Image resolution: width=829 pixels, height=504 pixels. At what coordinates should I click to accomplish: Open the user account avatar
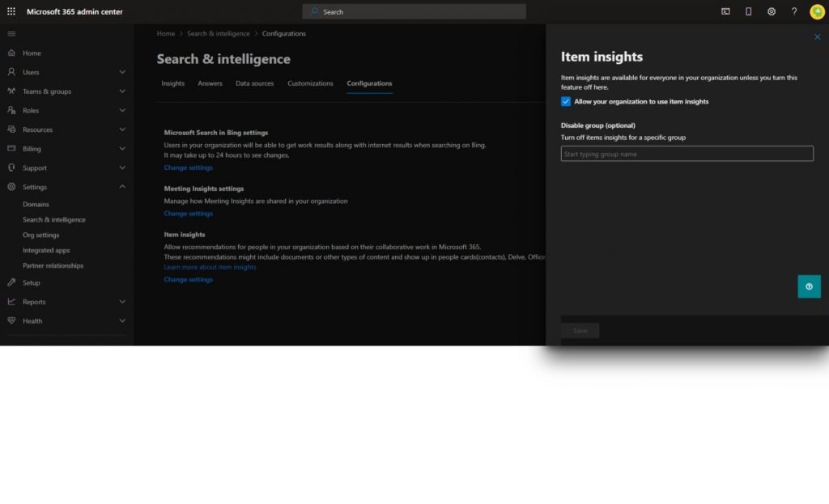click(x=817, y=11)
